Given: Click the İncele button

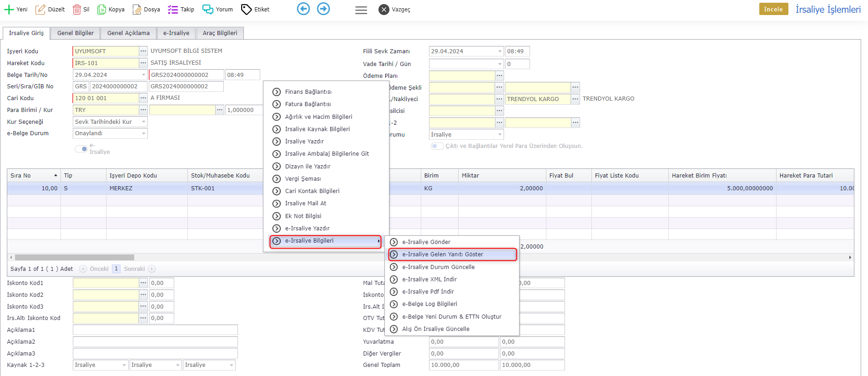Looking at the screenshot, I should (x=773, y=9).
